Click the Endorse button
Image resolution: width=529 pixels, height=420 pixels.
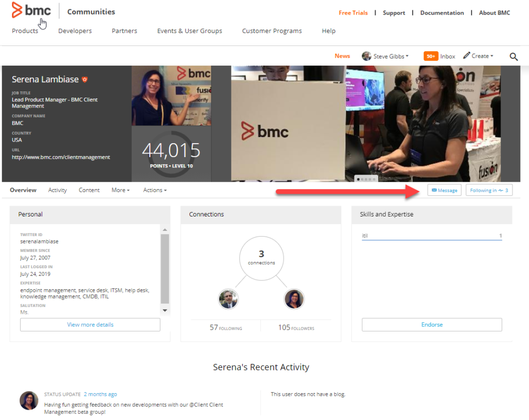click(x=431, y=324)
